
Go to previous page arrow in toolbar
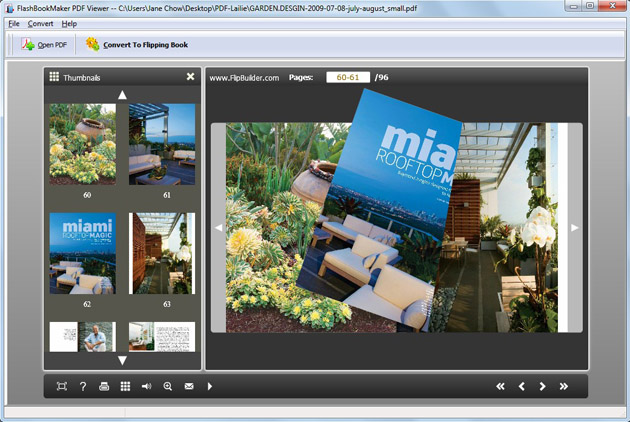pos(521,386)
